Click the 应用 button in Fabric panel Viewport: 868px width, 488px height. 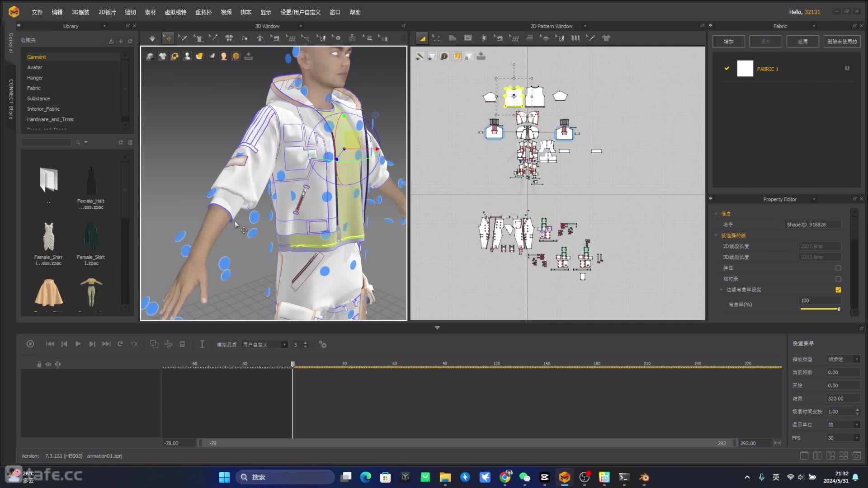point(802,42)
